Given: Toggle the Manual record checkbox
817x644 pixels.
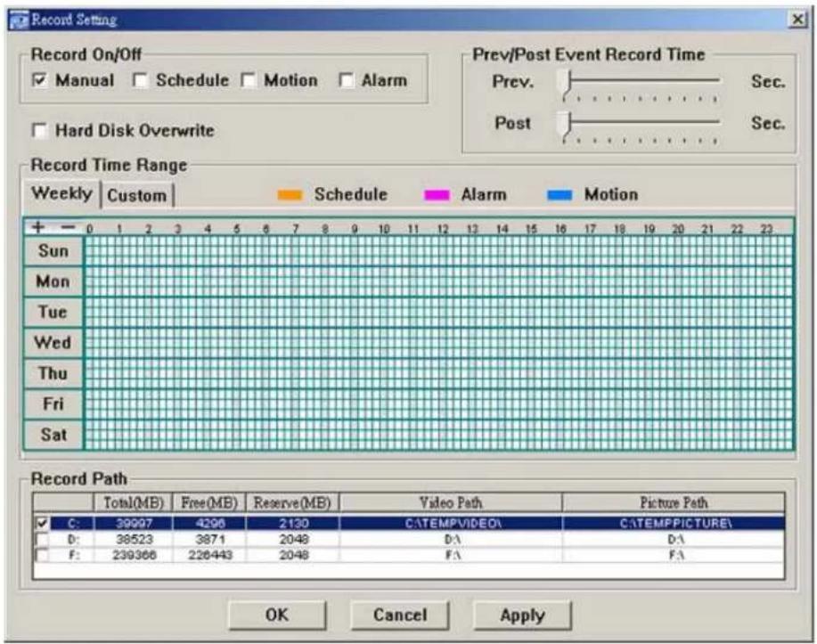Looking at the screenshot, I should click(x=40, y=80).
